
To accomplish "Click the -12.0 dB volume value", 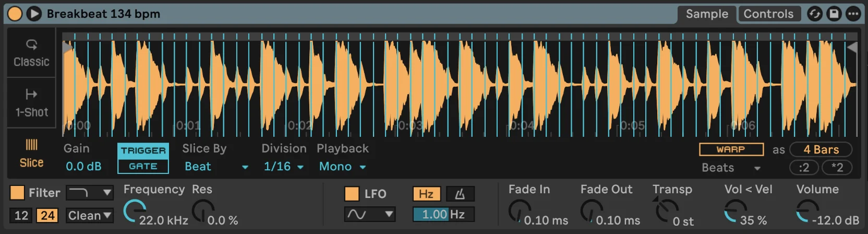I will 835,220.
